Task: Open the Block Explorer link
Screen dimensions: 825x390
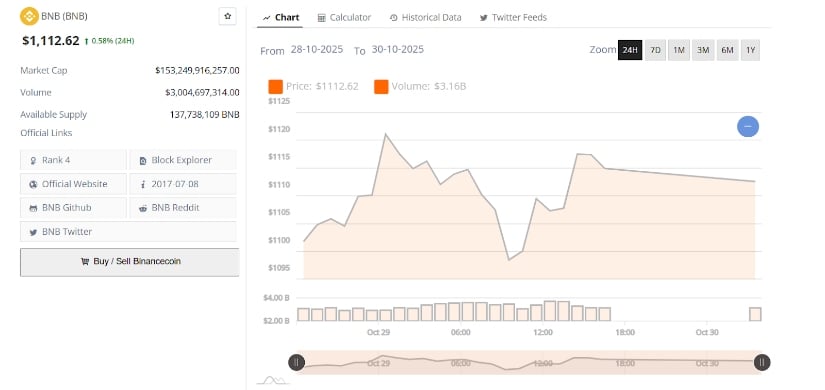Action: coord(183,160)
